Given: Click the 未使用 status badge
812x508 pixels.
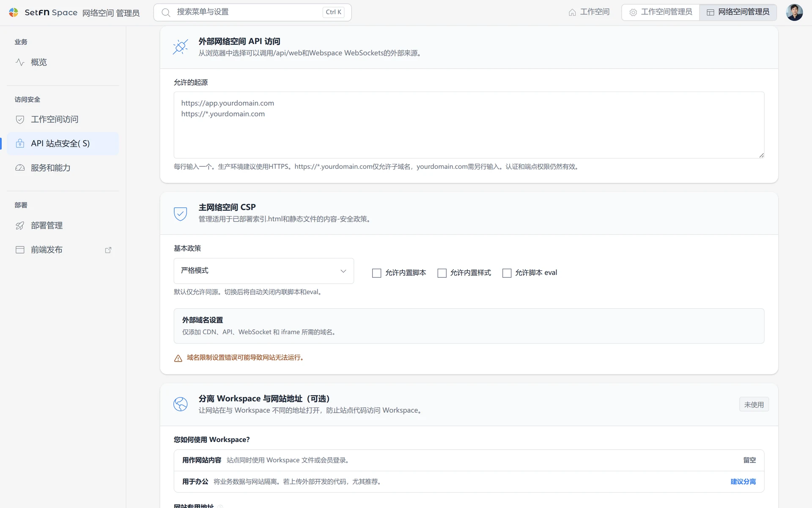Looking at the screenshot, I should coord(754,405).
